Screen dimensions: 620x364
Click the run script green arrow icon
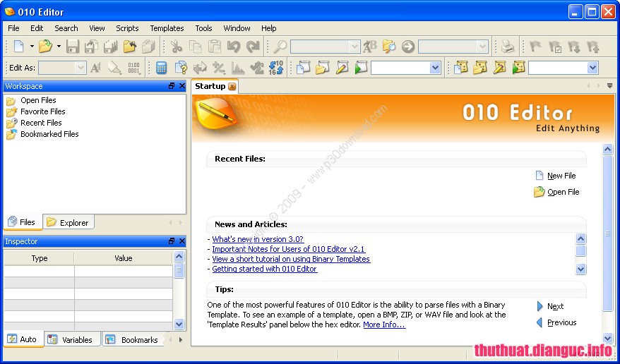coord(361,68)
